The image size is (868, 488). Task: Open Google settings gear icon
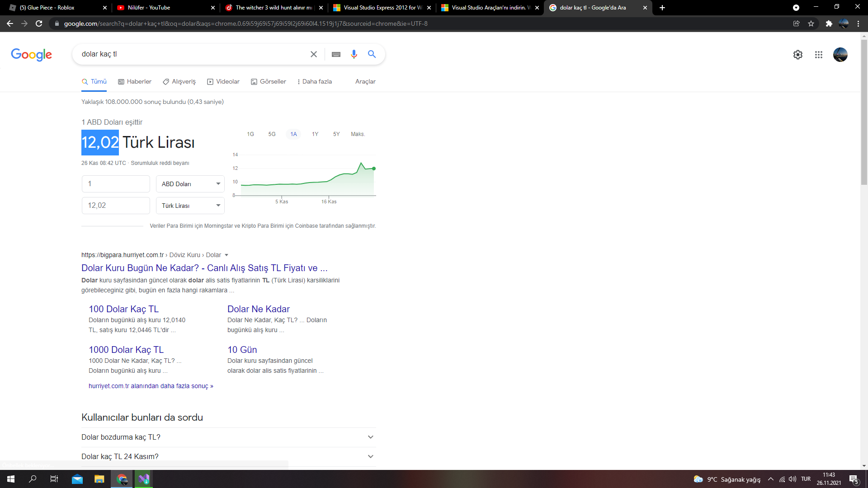point(797,55)
